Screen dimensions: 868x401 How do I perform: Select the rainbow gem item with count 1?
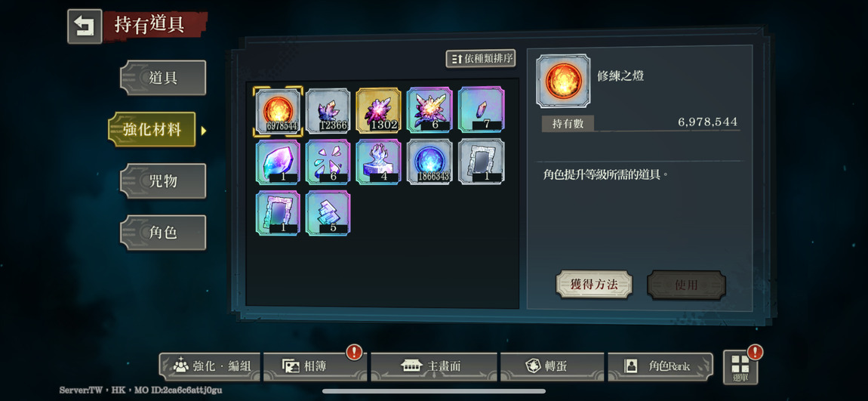click(x=278, y=162)
